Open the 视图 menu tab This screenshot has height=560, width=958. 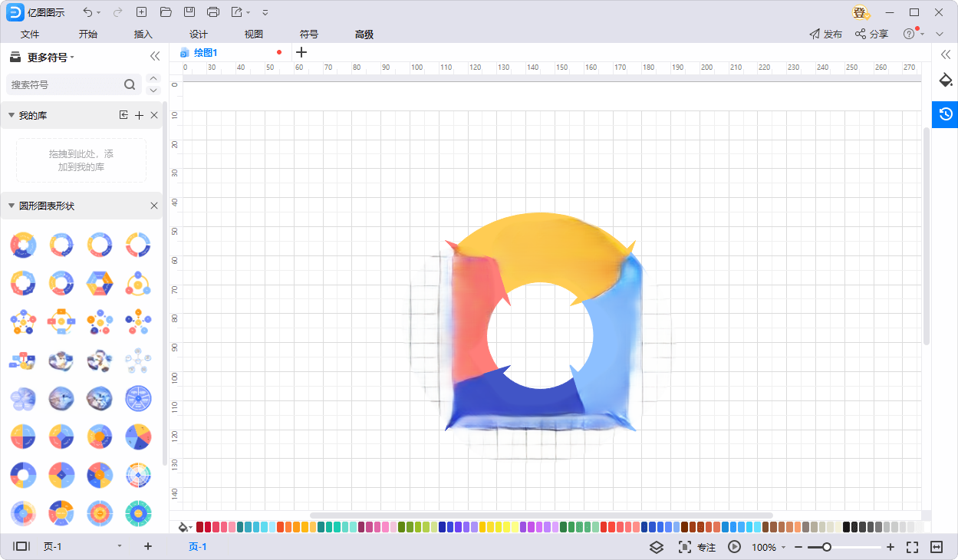click(254, 35)
